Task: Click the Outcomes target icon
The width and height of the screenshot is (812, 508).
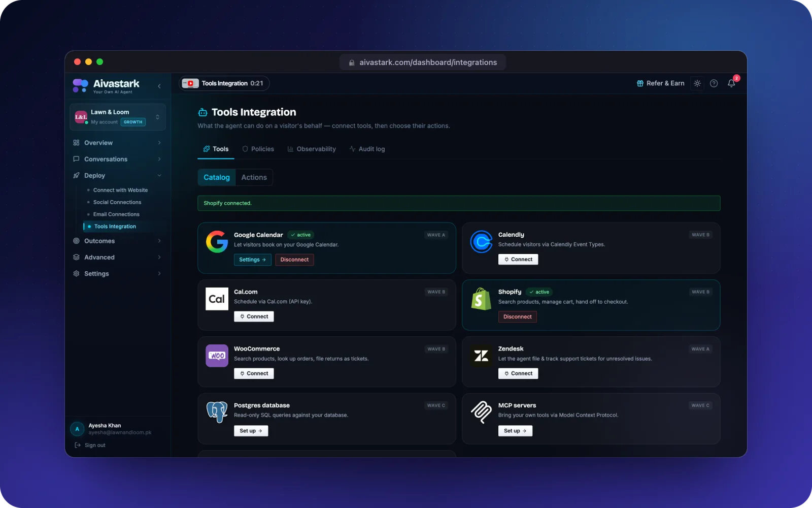Action: pyautogui.click(x=76, y=241)
